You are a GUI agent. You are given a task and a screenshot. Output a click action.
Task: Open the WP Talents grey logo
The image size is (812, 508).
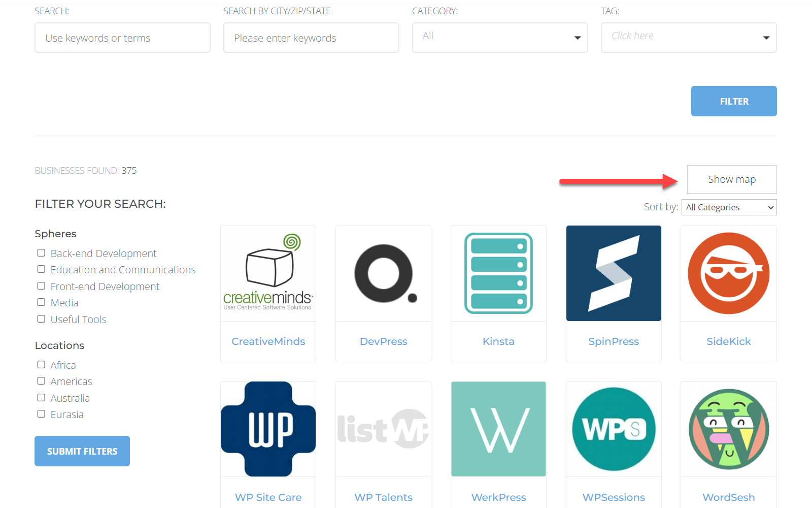click(x=383, y=429)
